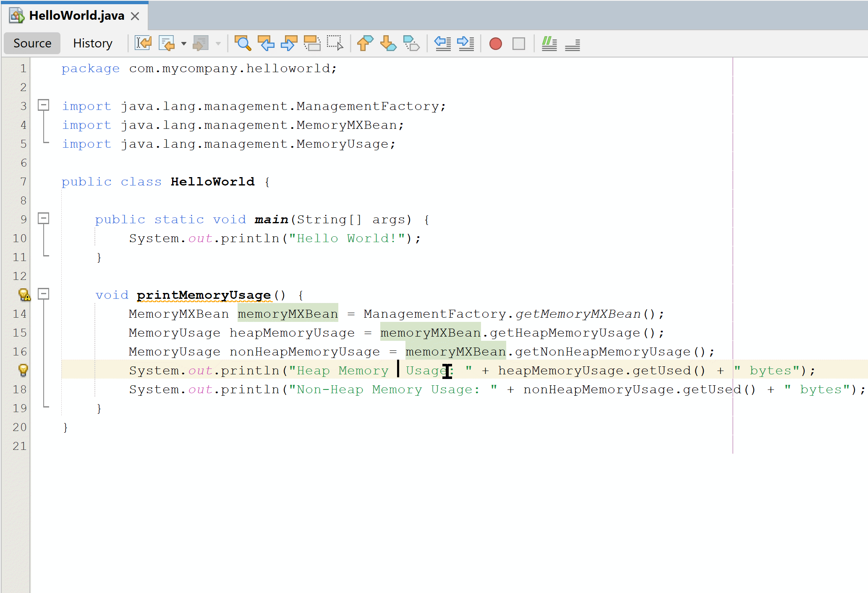Collapse the printMemoryUsage method block
The width and height of the screenshot is (868, 593).
42,295
